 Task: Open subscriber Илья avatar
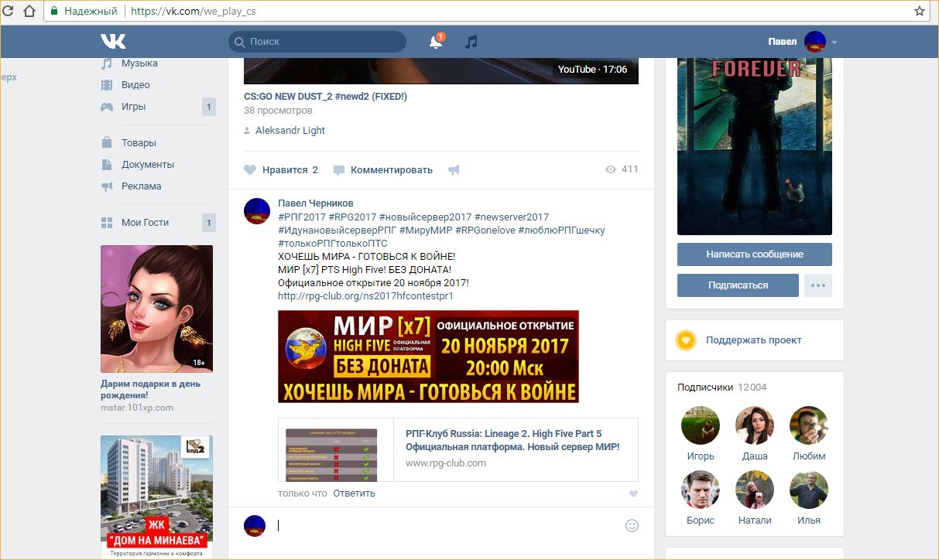pos(809,490)
